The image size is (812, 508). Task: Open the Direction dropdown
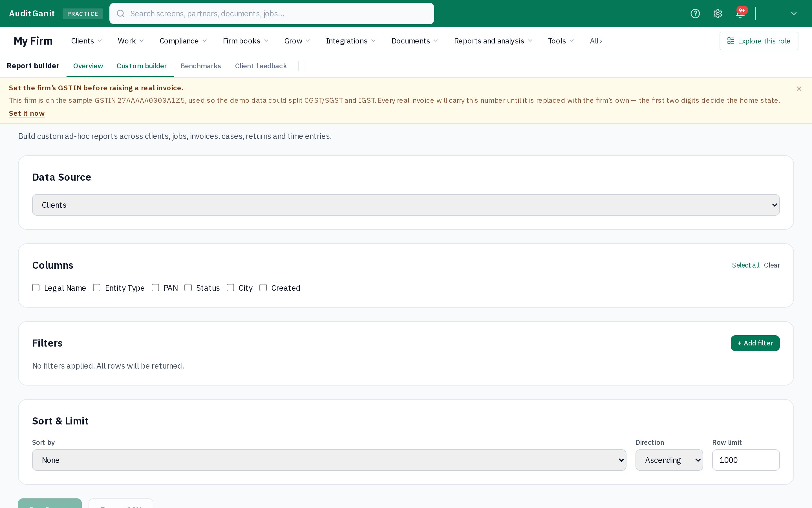tap(669, 460)
